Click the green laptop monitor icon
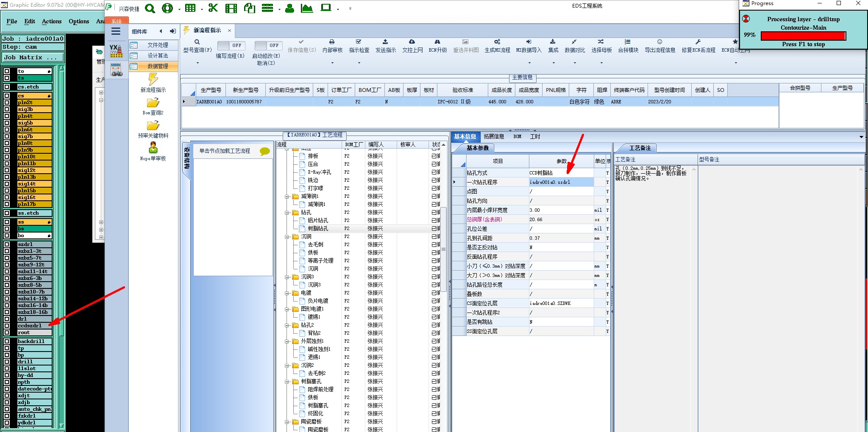Viewport: 868px width, 432px height. pos(326,8)
